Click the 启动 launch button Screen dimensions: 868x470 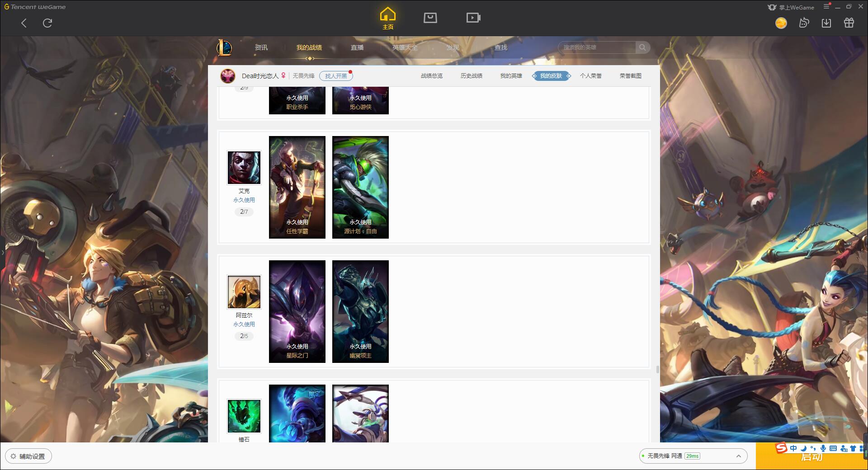[811, 457]
